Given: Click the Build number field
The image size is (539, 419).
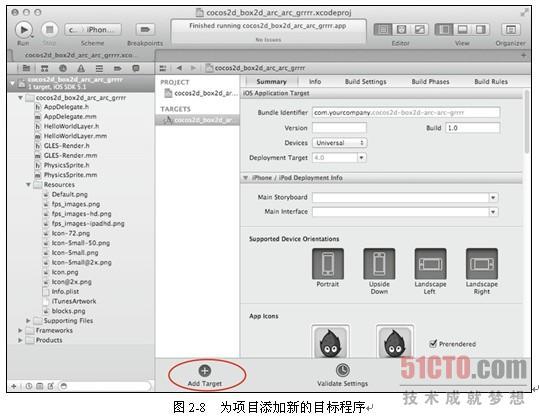Looking at the screenshot, I should pyautogui.click(x=472, y=128).
